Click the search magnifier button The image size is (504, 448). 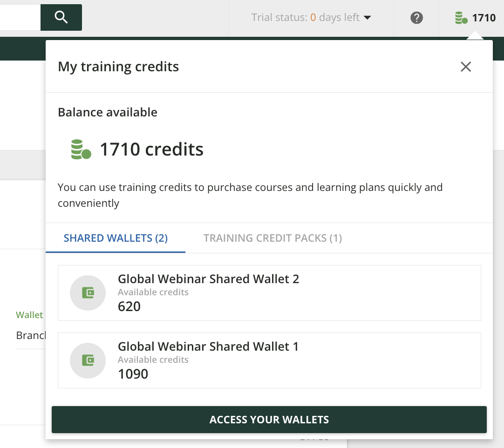click(61, 18)
